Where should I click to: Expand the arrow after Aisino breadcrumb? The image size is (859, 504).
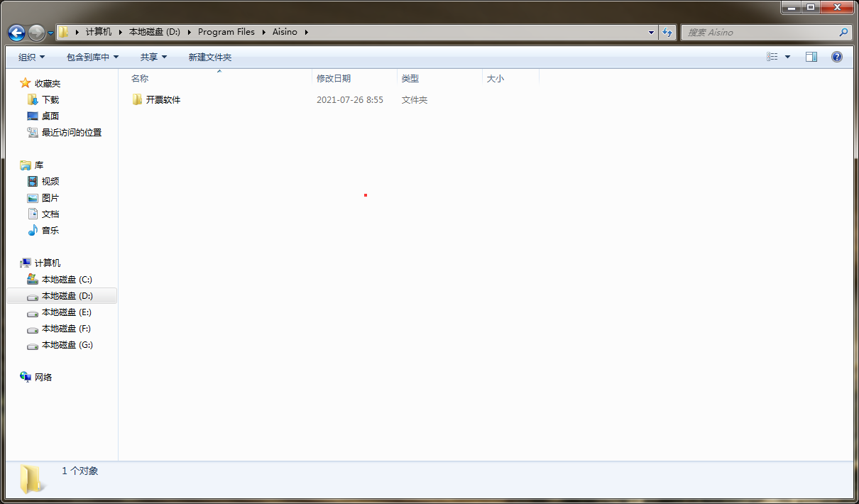306,32
